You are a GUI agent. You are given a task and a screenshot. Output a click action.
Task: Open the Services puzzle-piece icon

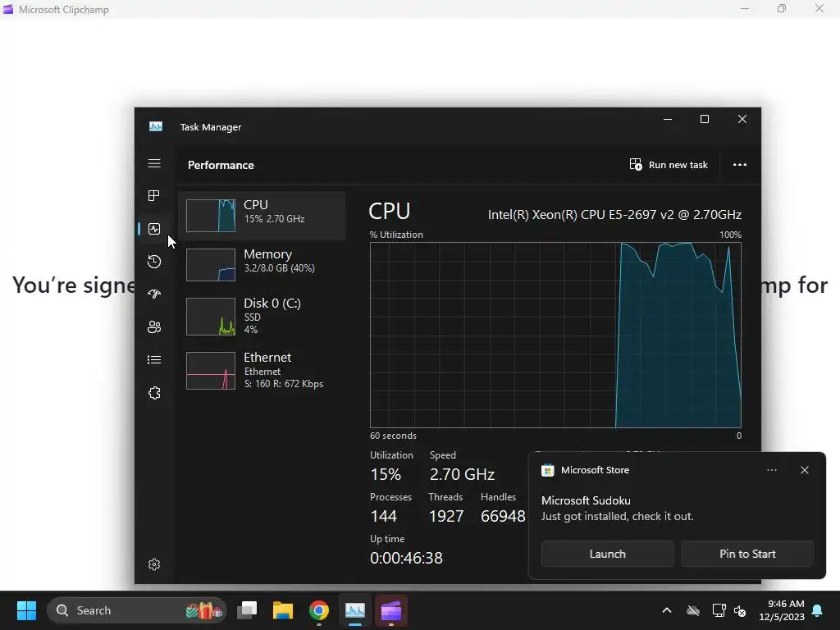pyautogui.click(x=154, y=393)
